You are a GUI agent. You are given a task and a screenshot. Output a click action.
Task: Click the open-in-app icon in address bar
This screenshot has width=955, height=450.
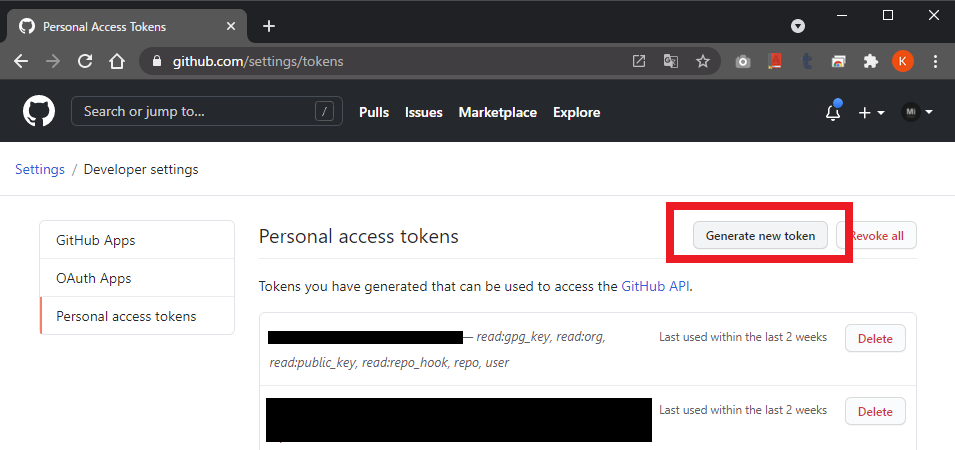(639, 62)
